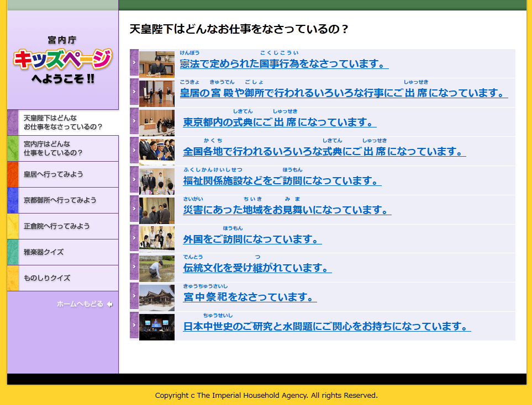Click purple chevron beside 外国をご訪問 row
This screenshot has width=532, height=405.
click(134, 238)
